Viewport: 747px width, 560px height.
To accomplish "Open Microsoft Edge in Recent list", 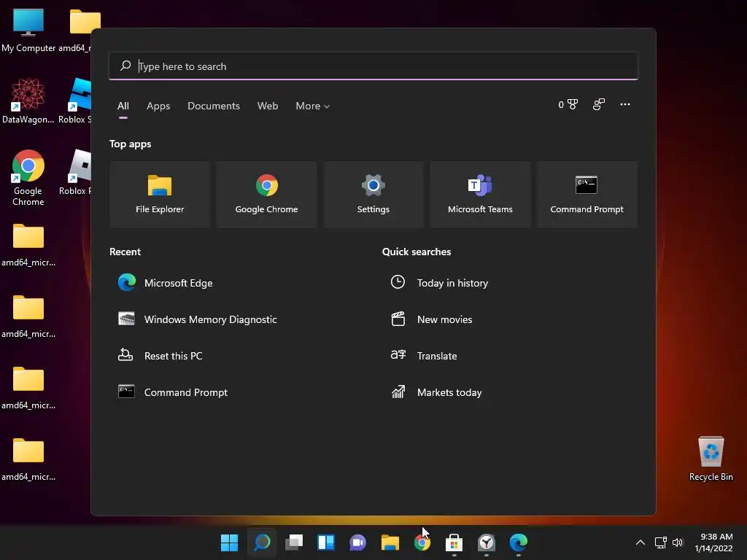I will 166,283.
